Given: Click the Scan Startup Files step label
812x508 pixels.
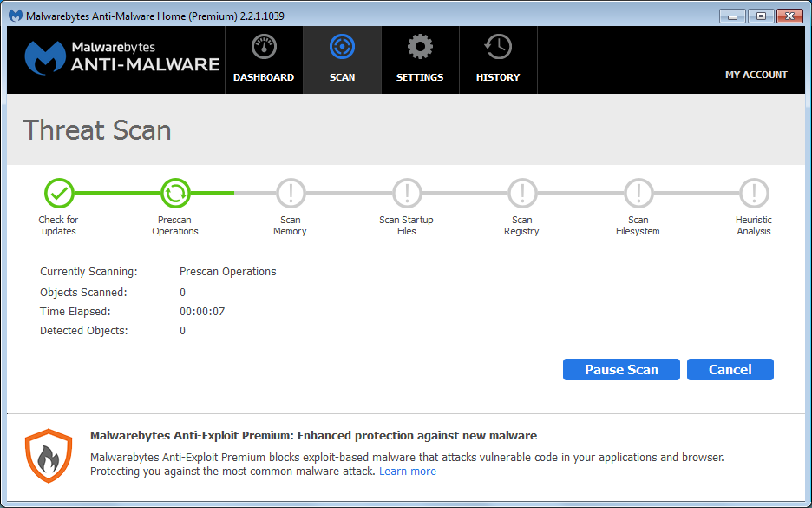Looking at the screenshot, I should pyautogui.click(x=407, y=226).
